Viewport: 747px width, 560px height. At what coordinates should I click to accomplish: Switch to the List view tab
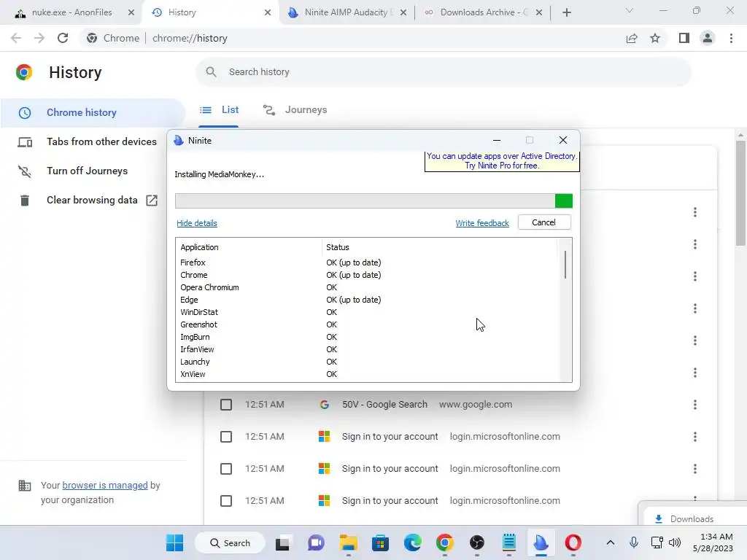coord(219,110)
